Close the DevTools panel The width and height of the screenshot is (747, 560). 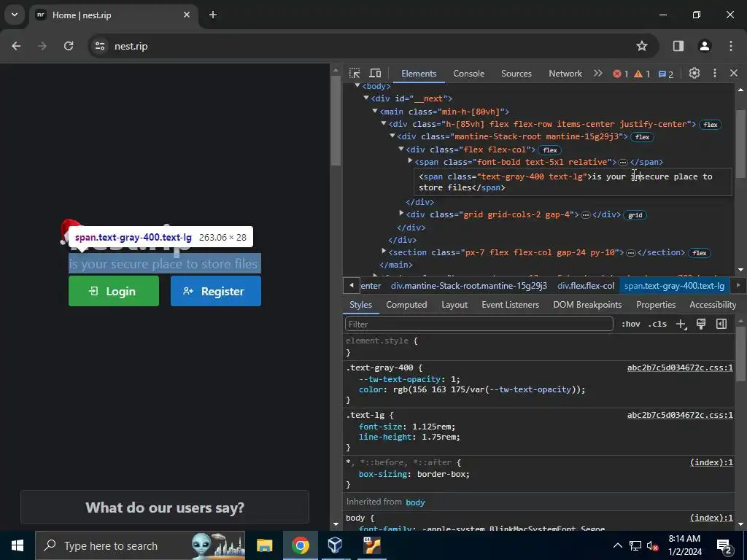pyautogui.click(x=734, y=73)
